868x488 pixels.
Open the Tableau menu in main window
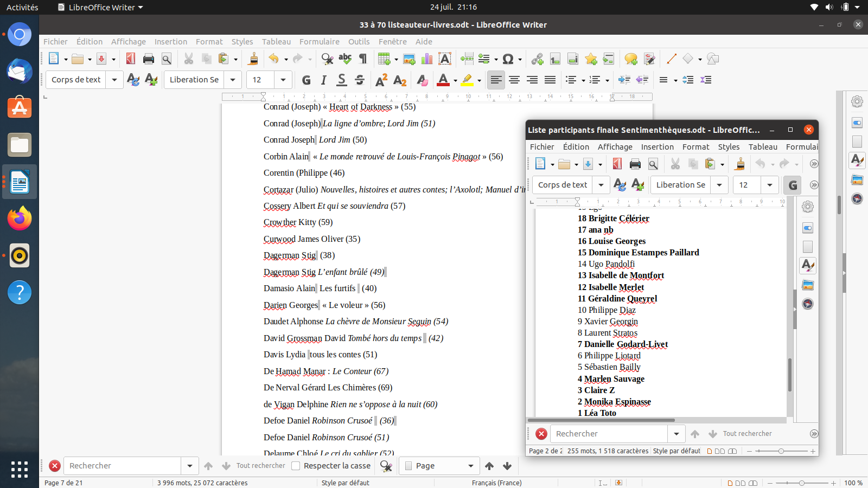(276, 42)
